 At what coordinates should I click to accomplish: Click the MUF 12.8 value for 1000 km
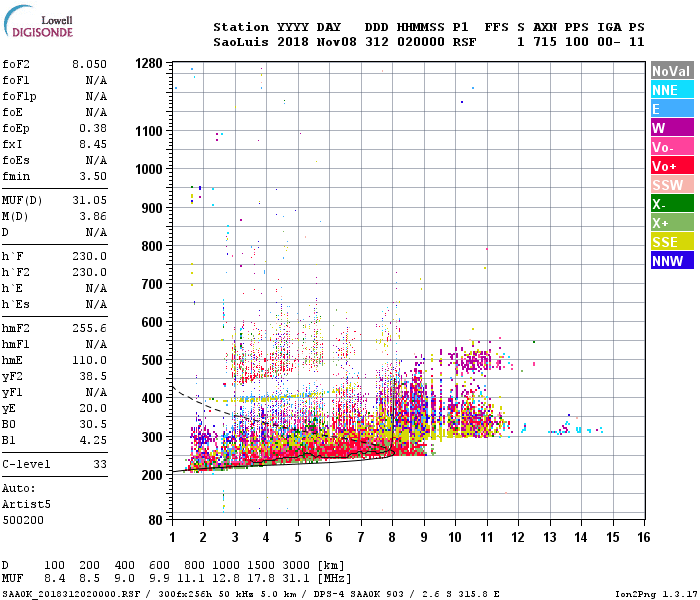click(x=226, y=579)
